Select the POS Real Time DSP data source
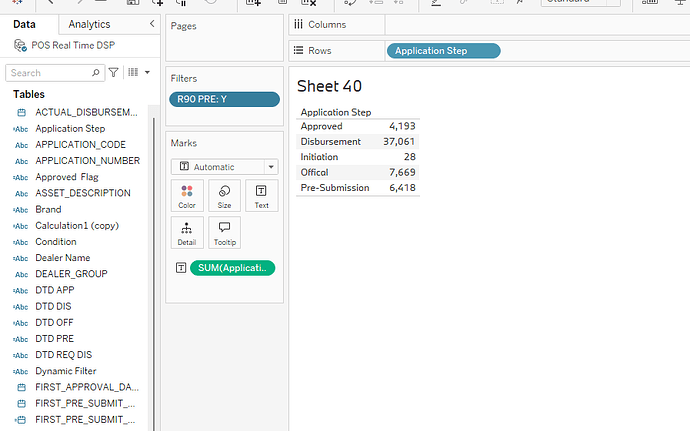Viewport: 690px width, 431px height. tap(73, 45)
